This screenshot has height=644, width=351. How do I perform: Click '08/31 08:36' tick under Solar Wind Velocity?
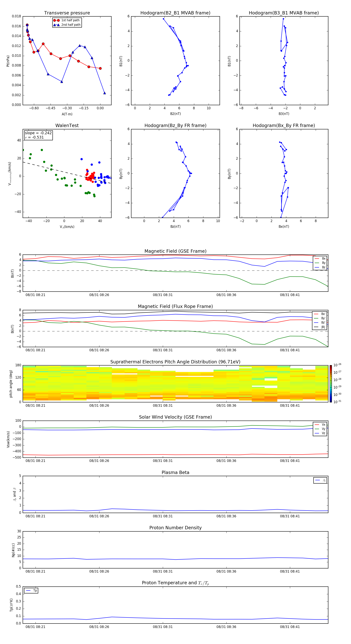pyautogui.click(x=226, y=461)
